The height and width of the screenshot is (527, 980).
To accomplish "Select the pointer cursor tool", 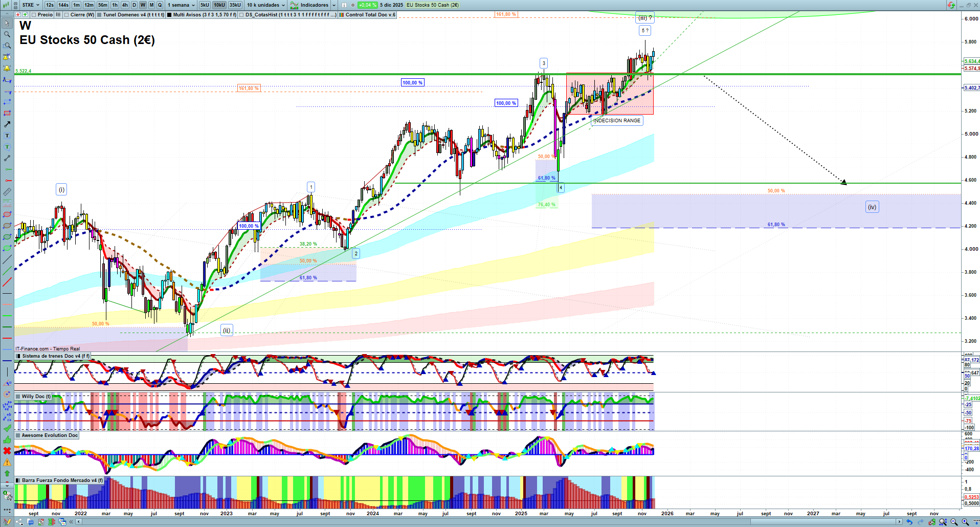I will pyautogui.click(x=7, y=23).
